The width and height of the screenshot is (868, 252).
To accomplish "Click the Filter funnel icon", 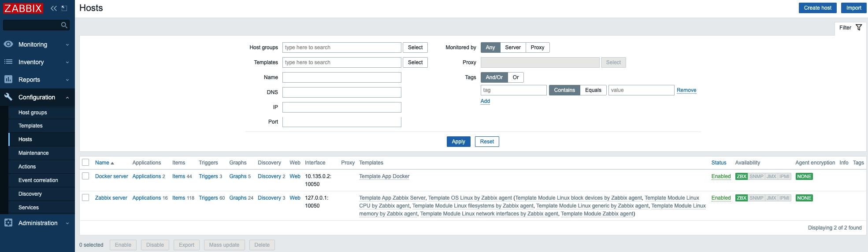I will tap(859, 28).
